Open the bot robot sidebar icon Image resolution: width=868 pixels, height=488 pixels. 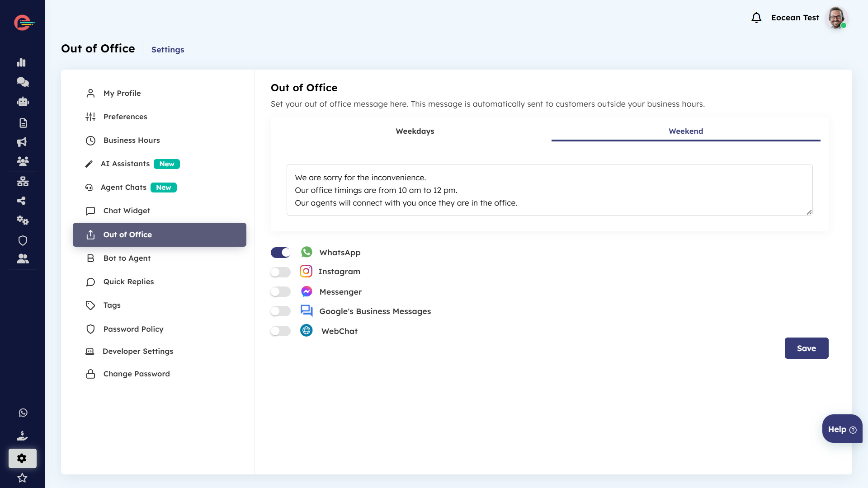23,102
